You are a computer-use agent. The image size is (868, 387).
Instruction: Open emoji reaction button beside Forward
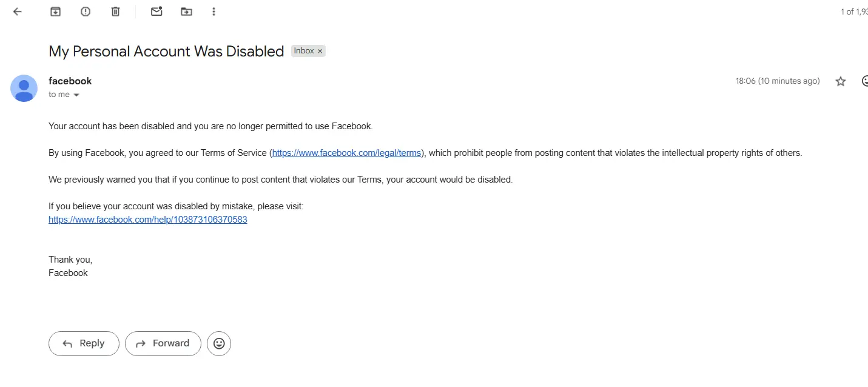[x=219, y=343]
